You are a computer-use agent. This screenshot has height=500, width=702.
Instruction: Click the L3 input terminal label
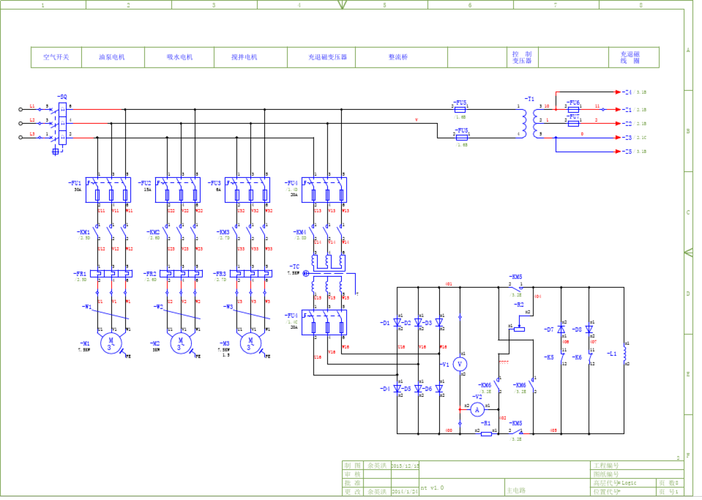pos(32,134)
